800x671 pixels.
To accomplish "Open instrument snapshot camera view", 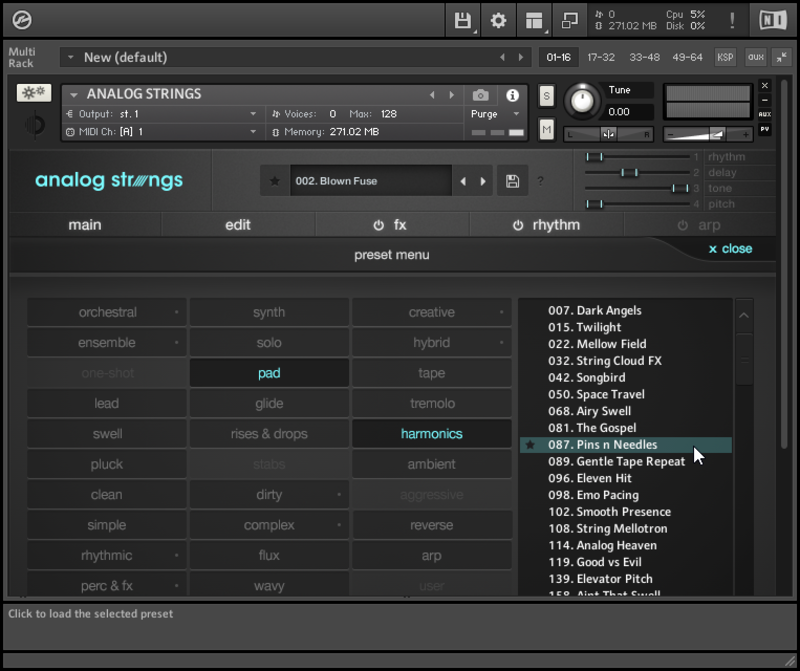I will point(481,95).
